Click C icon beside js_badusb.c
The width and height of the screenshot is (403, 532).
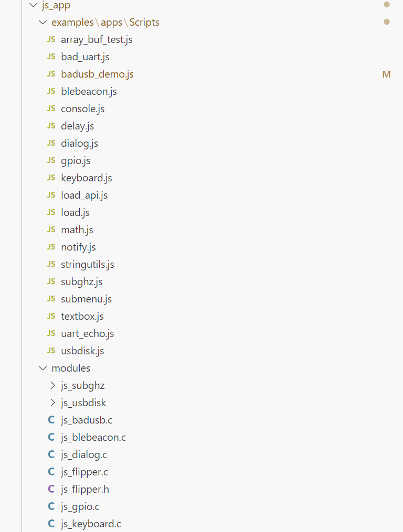tap(51, 420)
